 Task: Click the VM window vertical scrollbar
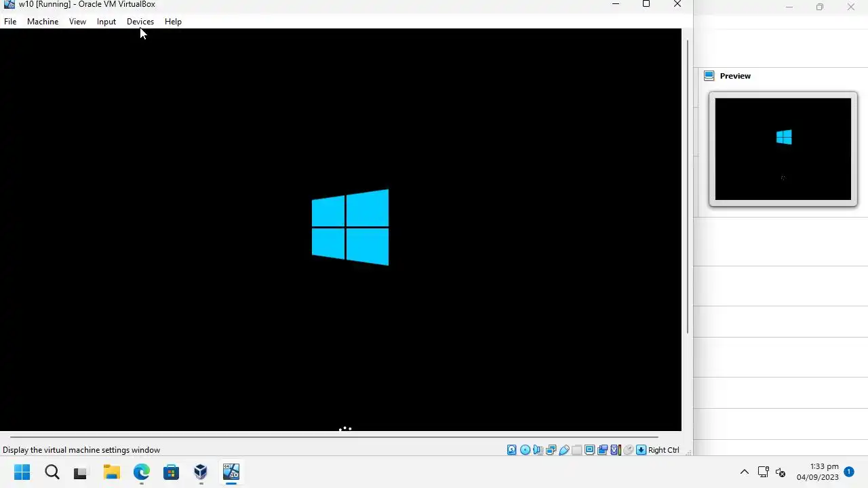point(688,186)
